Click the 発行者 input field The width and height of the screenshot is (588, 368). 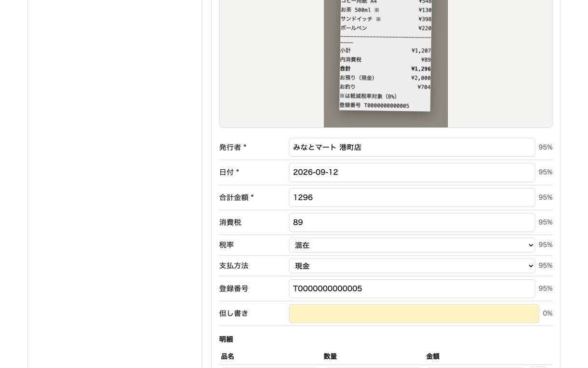(x=412, y=147)
